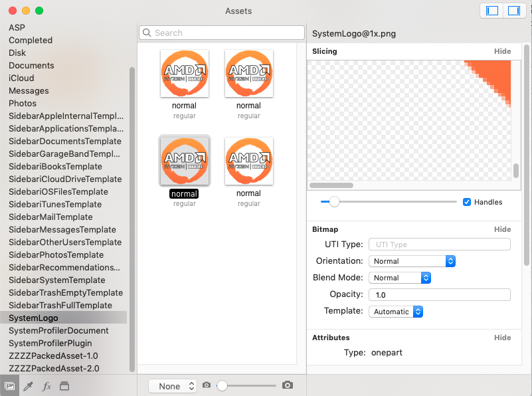Open the None popup button in bottom bar
The width and height of the screenshot is (532, 396).
[173, 386]
